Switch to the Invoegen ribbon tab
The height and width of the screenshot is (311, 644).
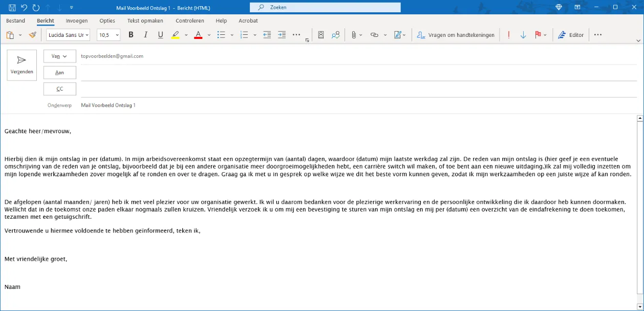(76, 21)
